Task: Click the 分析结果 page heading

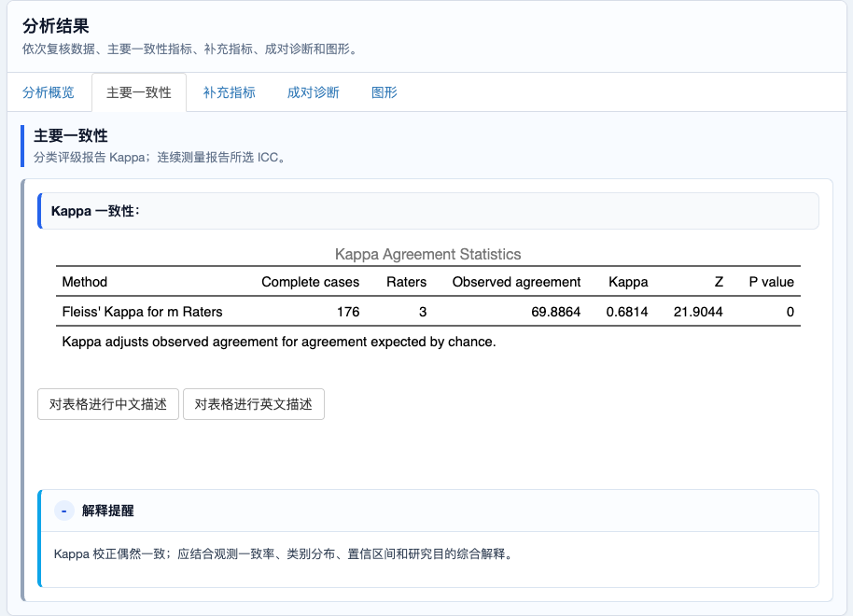Action: pyautogui.click(x=55, y=26)
